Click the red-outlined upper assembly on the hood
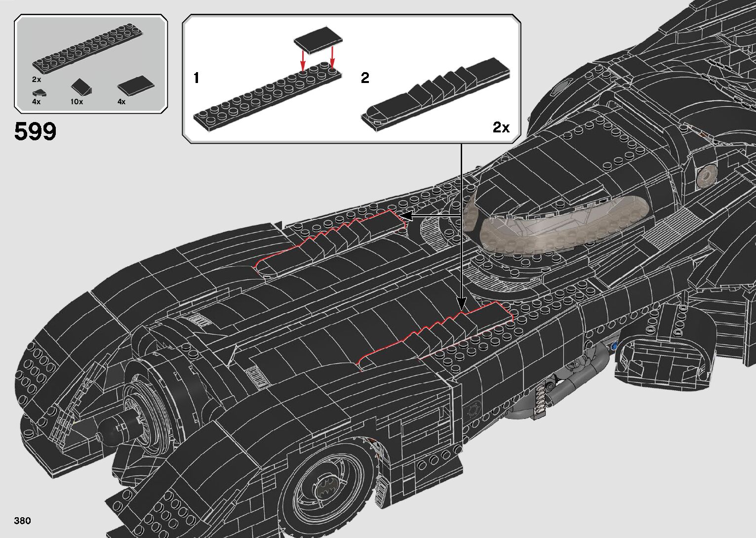756x538 pixels. [331, 242]
